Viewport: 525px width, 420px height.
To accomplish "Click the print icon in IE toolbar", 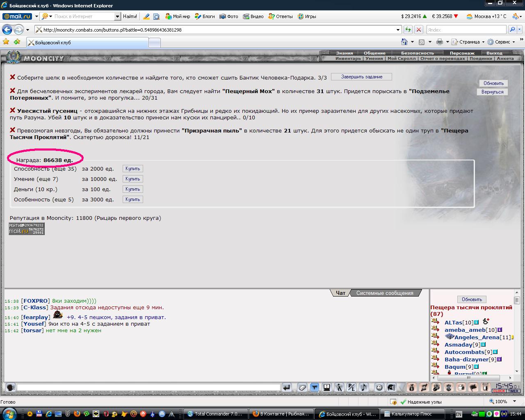I will click(440, 42).
